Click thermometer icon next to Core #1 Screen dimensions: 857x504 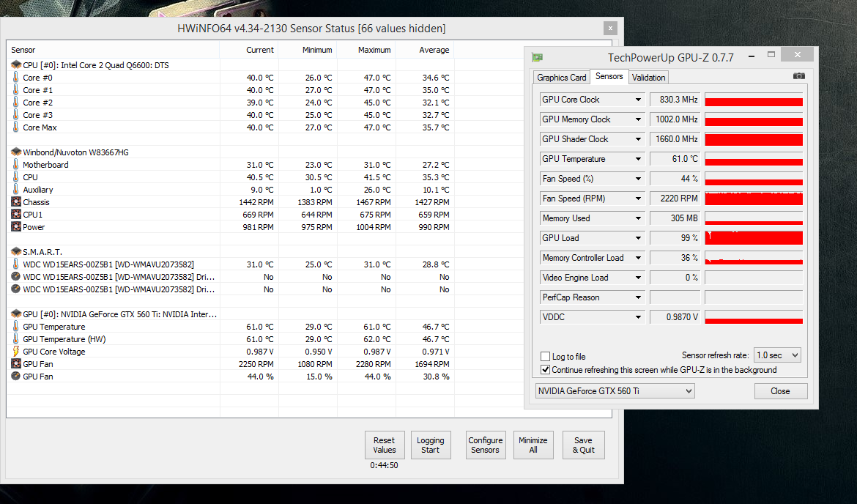pos(16,89)
